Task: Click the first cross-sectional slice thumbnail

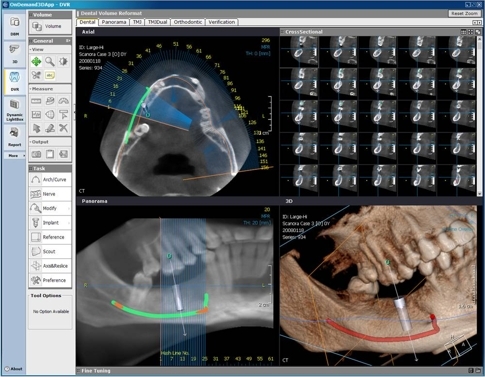Action: tap(299, 51)
